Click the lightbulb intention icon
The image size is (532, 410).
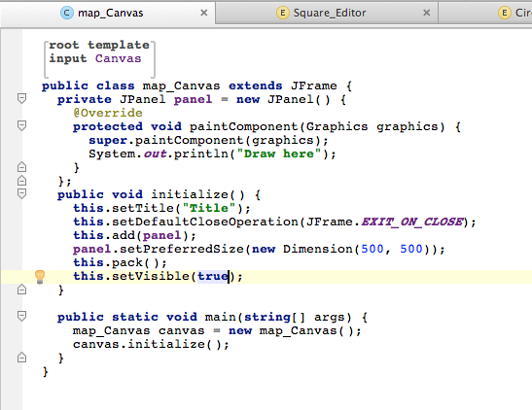click(40, 277)
